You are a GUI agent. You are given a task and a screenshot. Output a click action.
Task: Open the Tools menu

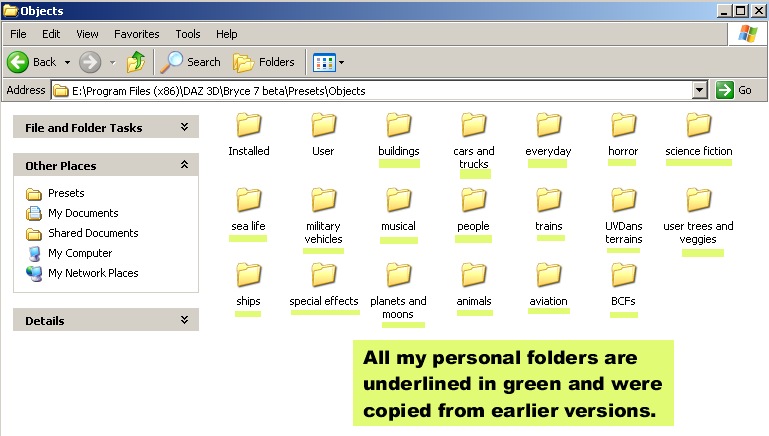pos(188,34)
